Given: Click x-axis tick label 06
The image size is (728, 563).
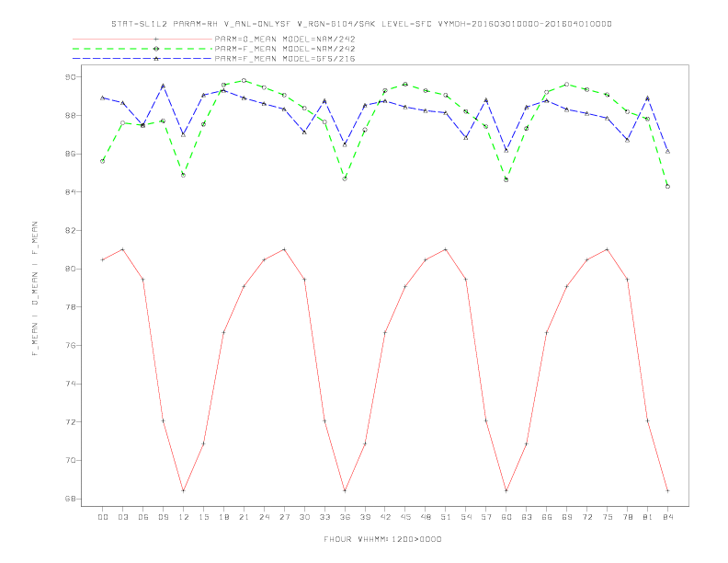Looking at the screenshot, I should (x=143, y=517).
